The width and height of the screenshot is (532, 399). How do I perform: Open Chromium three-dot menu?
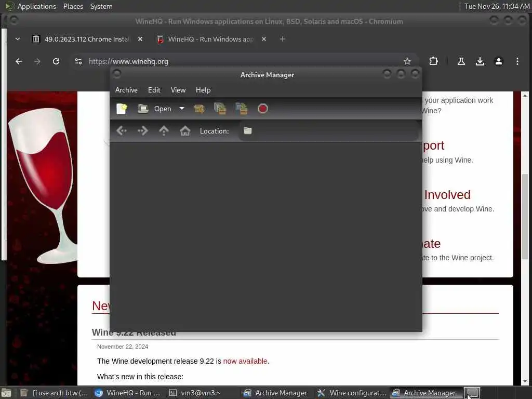click(517, 61)
